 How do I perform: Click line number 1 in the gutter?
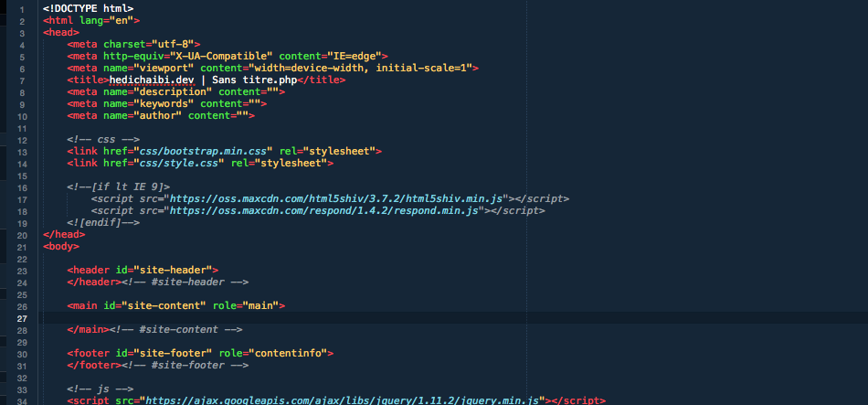[22, 10]
